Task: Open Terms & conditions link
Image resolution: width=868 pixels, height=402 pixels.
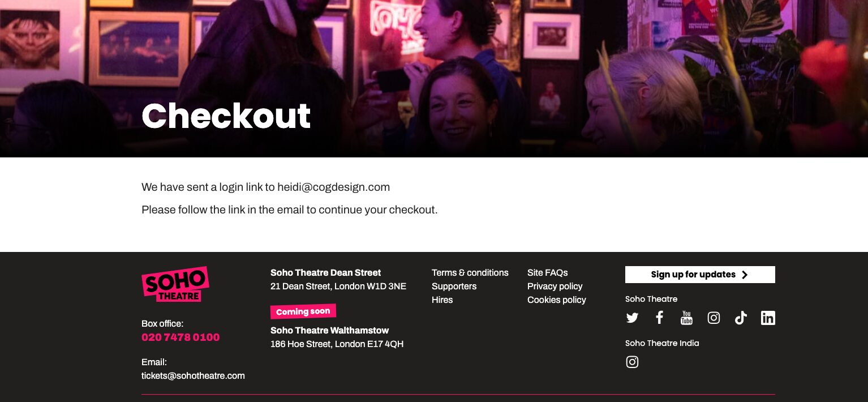Action: click(x=470, y=273)
